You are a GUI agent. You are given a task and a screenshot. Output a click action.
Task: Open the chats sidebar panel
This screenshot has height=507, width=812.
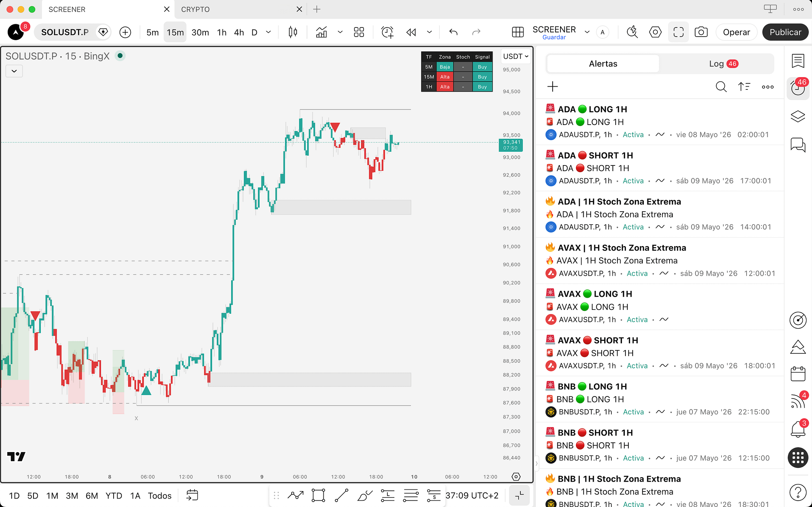click(798, 144)
